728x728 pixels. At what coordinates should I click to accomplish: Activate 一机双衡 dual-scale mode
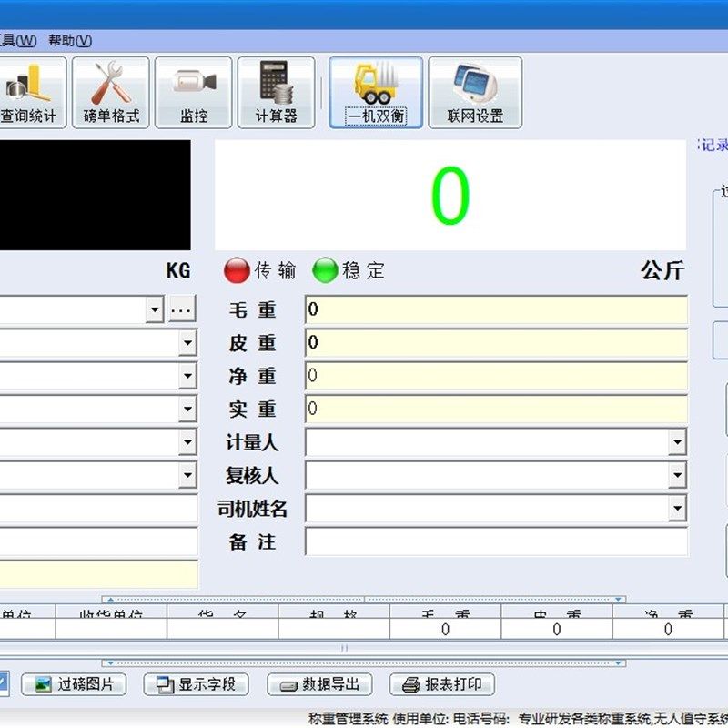pyautogui.click(x=376, y=91)
